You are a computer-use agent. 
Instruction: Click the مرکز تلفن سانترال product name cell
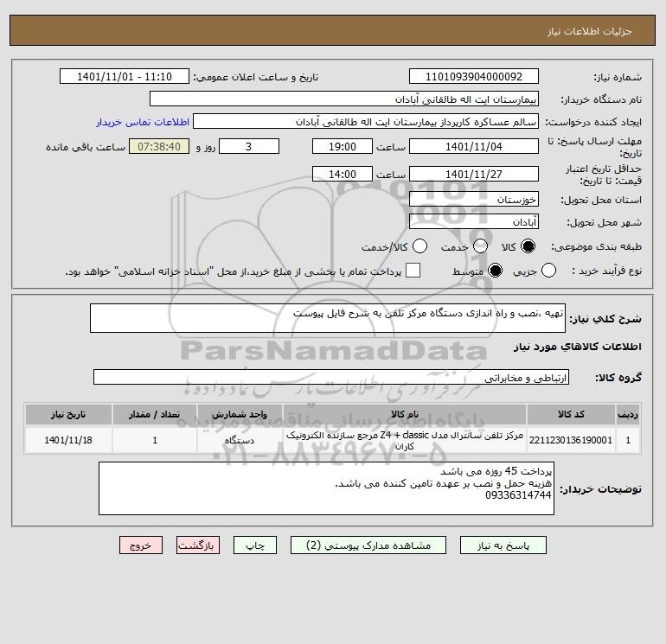[405, 440]
